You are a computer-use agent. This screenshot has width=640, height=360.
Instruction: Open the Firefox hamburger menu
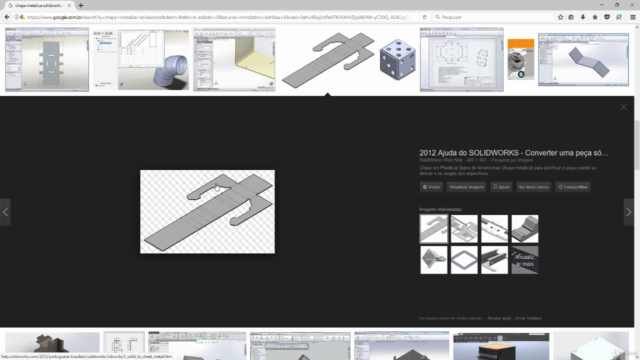coord(633,17)
